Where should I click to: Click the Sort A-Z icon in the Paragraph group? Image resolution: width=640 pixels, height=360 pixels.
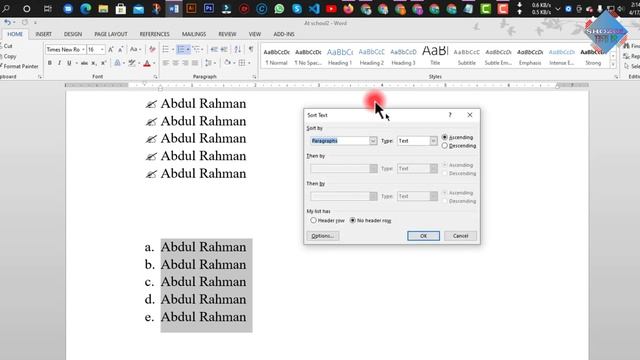[238, 49]
